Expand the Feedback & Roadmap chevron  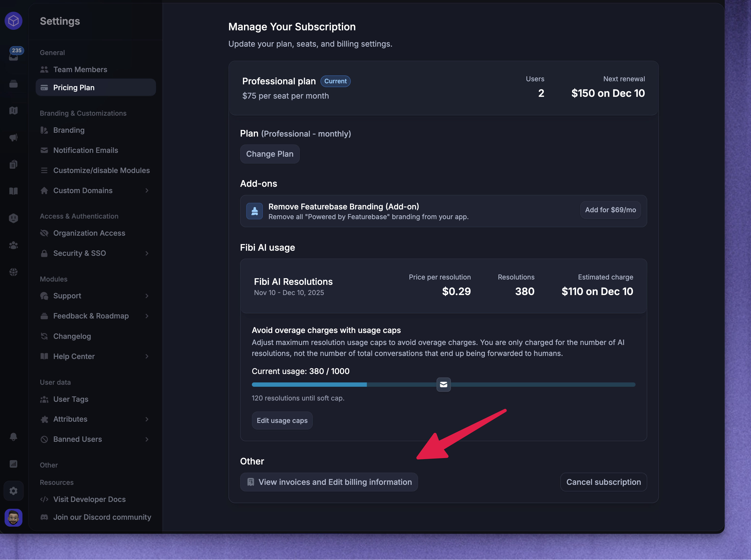(x=147, y=316)
